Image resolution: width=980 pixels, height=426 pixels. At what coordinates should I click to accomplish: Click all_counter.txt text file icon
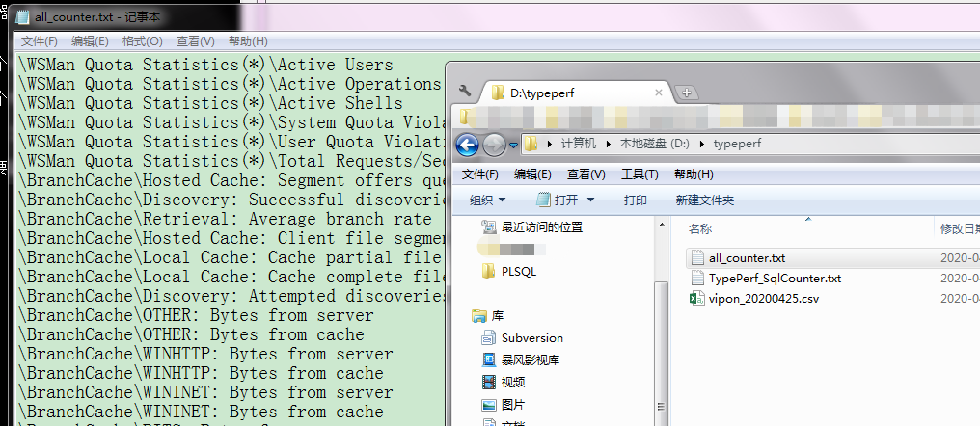point(696,258)
